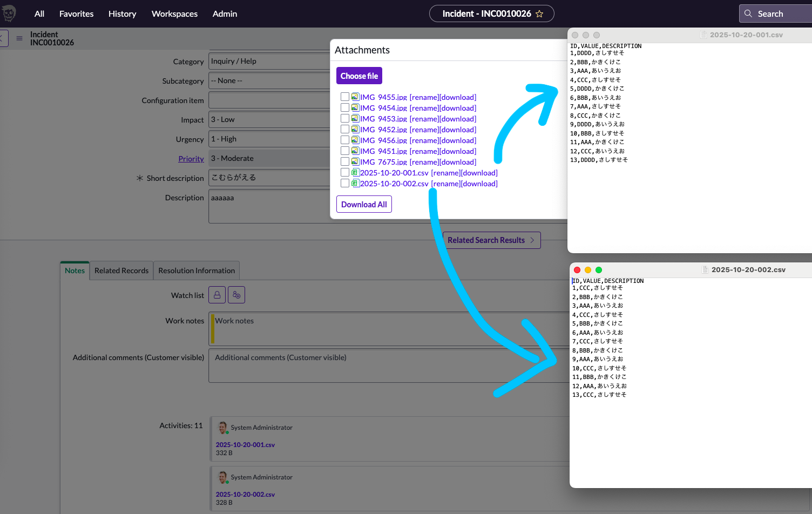Open the form context hamburger menu icon
The image size is (812, 514).
[x=19, y=38]
